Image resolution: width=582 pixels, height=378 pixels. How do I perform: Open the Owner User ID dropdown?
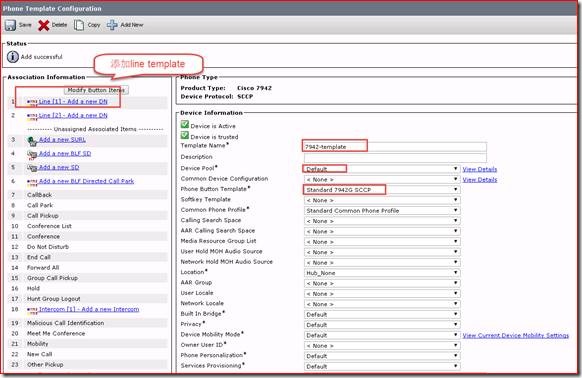coord(382,346)
